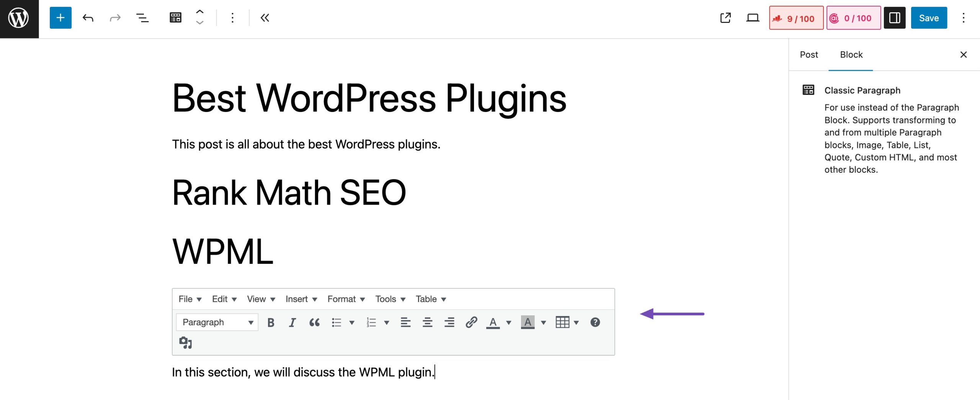Redo the last undone change

[x=115, y=18]
